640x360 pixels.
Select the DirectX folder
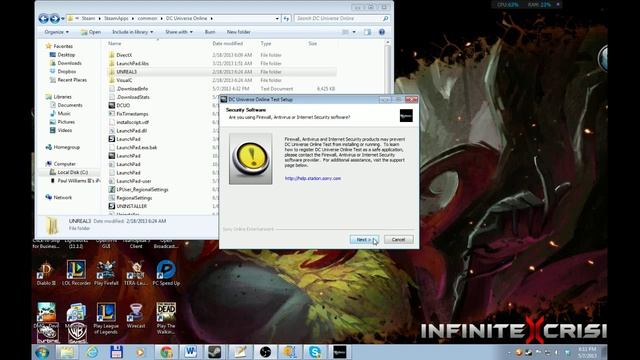124,55
